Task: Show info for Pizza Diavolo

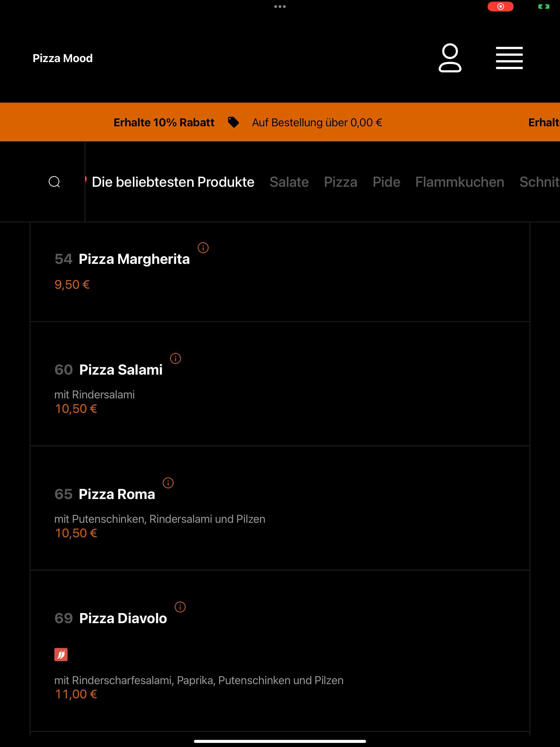Action: click(180, 607)
